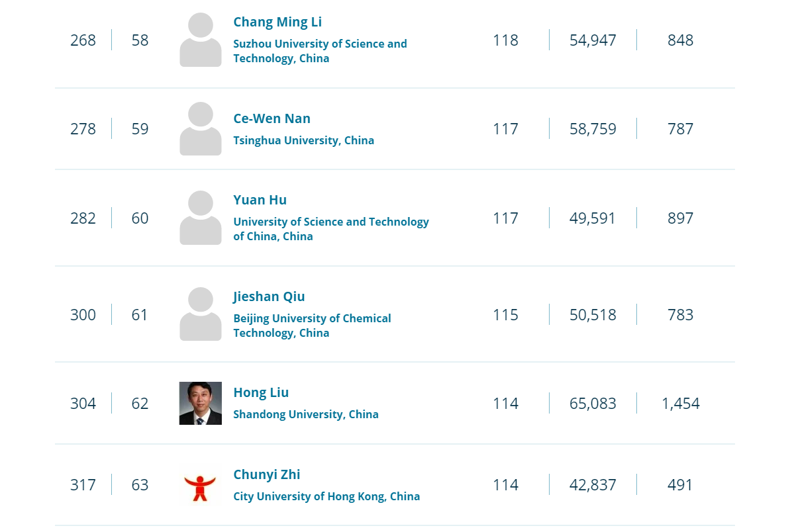Click Yuan Hu's gray avatar icon
This screenshot has height=532, width=790.
(x=201, y=218)
